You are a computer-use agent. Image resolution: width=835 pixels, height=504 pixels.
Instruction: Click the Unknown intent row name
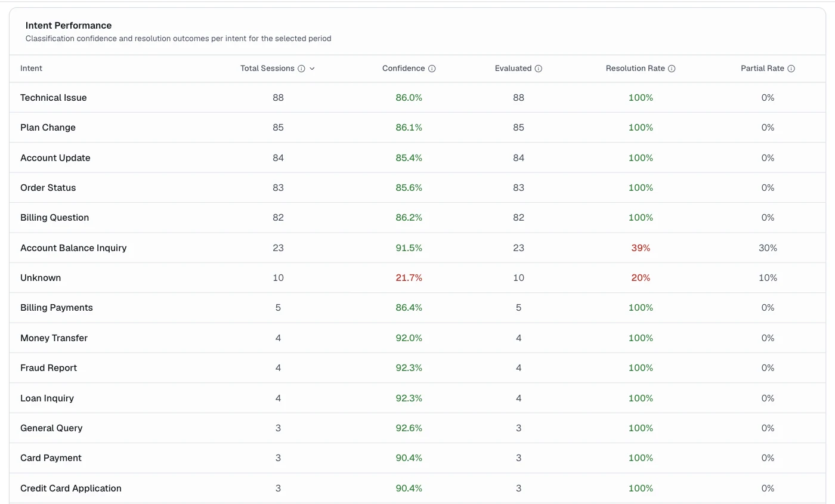41,278
